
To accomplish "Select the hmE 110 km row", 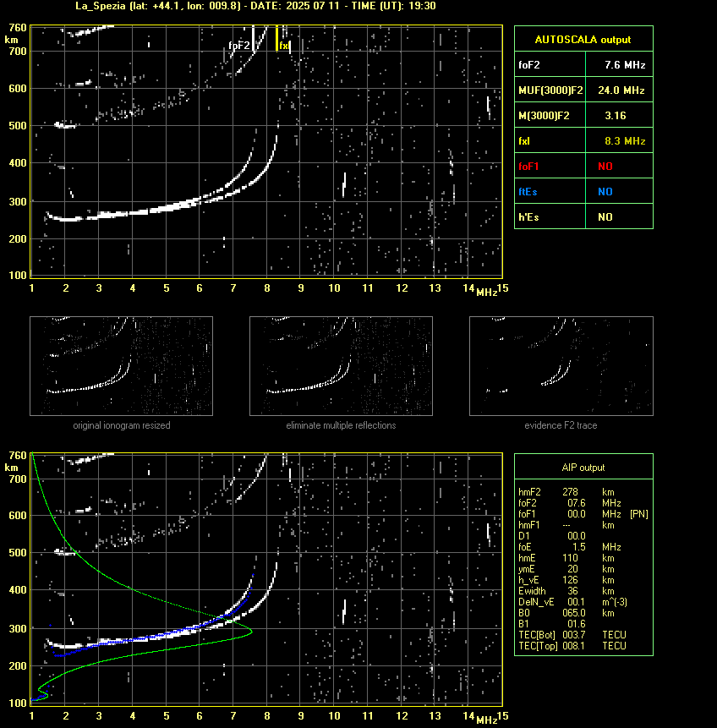I will tap(566, 558).
